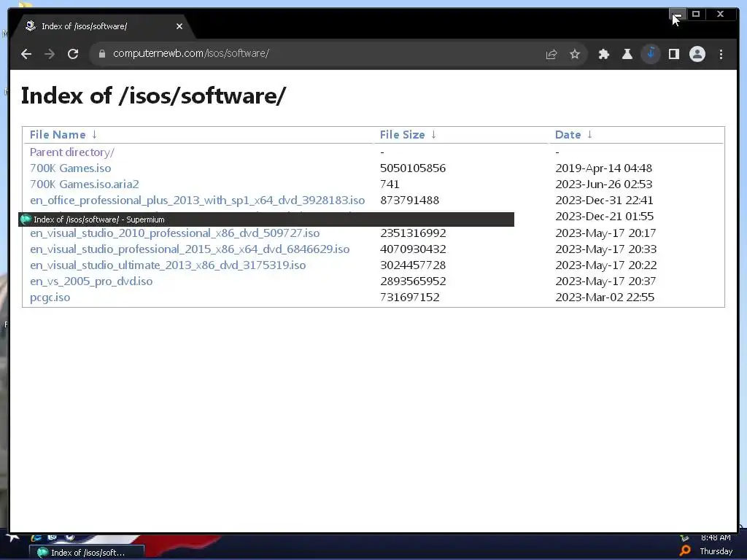
Task: Click date 2023-Mar-02 22:55
Action: pyautogui.click(x=605, y=297)
